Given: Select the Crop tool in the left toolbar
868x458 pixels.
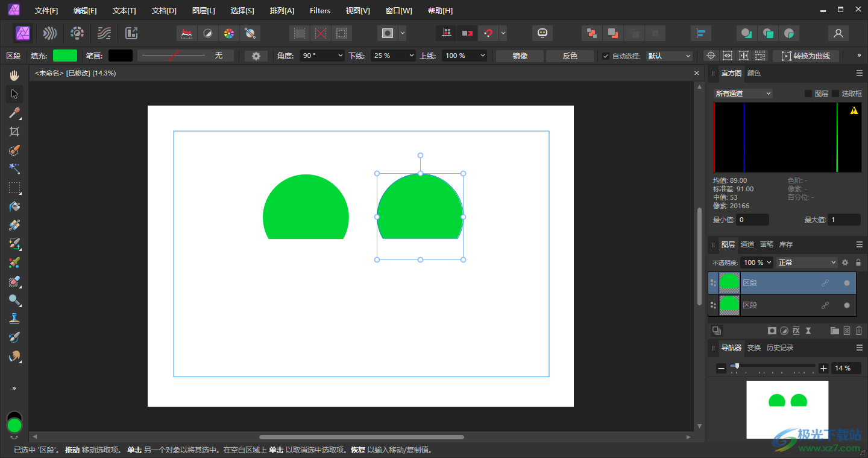Looking at the screenshot, I should (14, 132).
